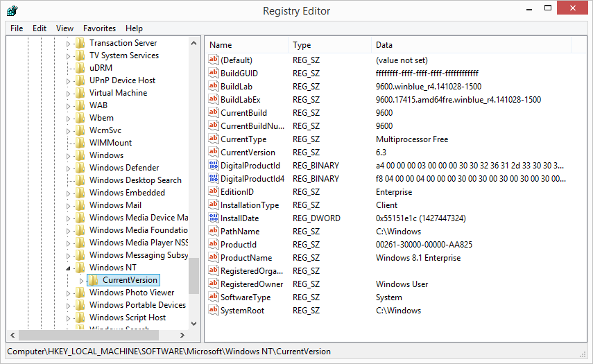
Task: Click the registry path in the status bar
Action: (169, 352)
